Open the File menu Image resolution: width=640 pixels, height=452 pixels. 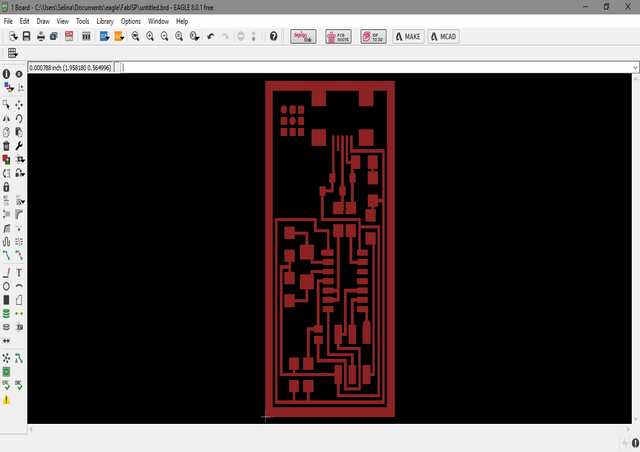[x=8, y=21]
